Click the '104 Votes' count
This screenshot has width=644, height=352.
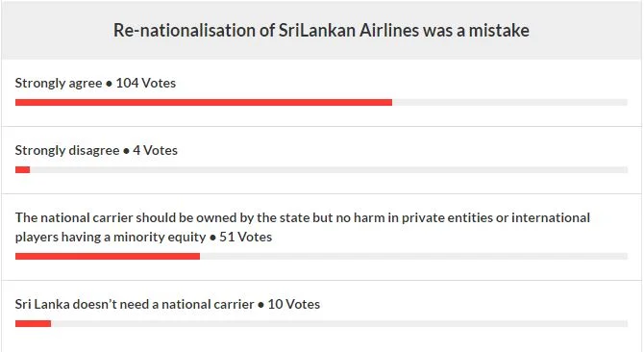coord(146,83)
